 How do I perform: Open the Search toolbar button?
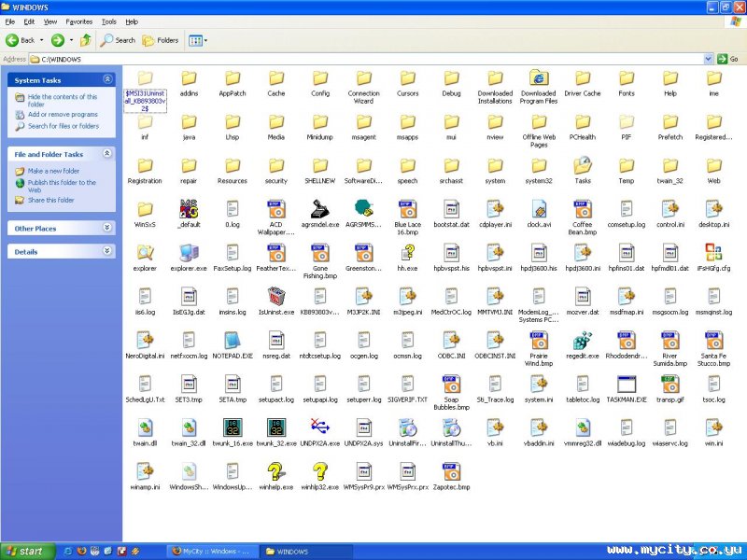(x=119, y=40)
